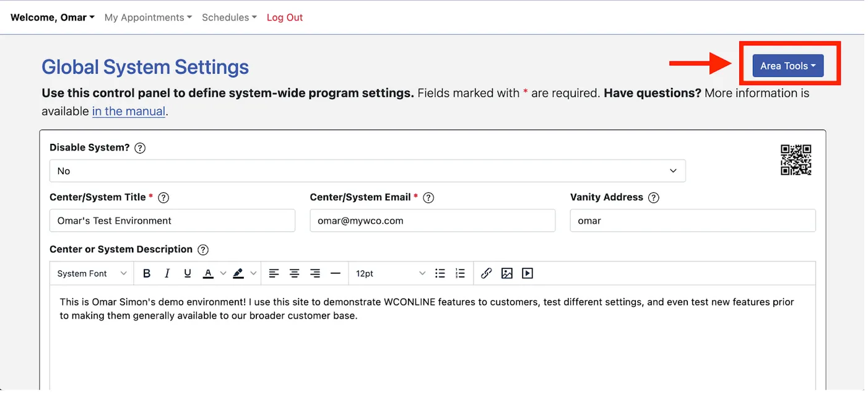
Task: Click the Log Out link
Action: point(285,17)
